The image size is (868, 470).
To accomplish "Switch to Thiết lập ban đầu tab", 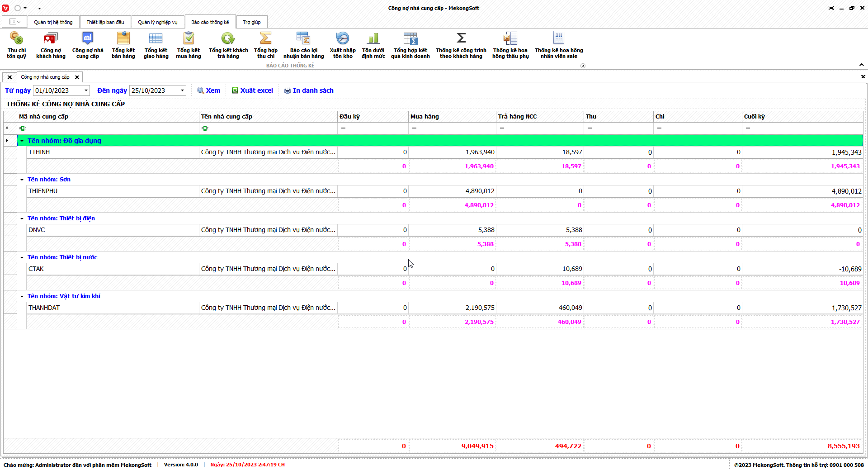I will (105, 22).
